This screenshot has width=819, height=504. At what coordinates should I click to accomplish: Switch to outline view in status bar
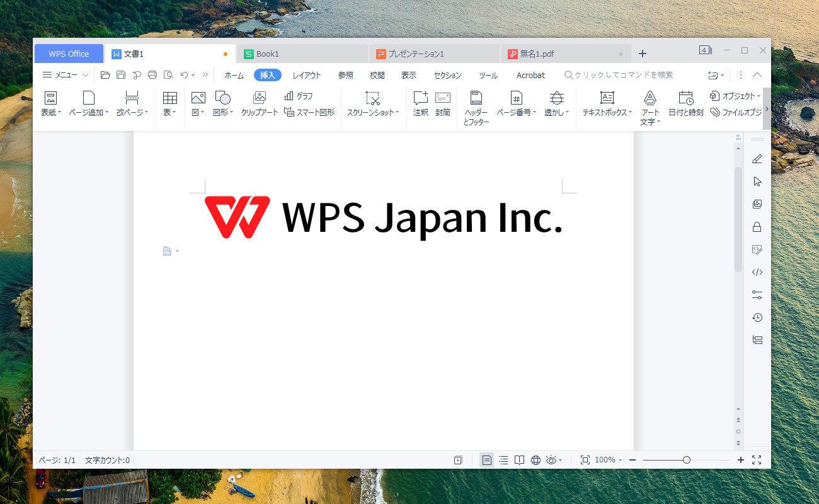point(503,460)
